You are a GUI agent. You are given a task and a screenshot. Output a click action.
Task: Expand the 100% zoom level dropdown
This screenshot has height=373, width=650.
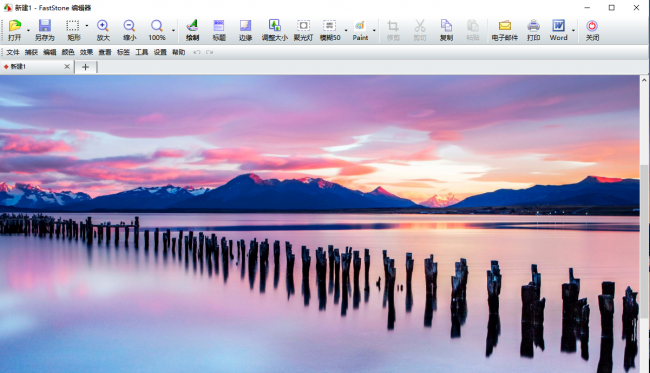click(x=173, y=30)
